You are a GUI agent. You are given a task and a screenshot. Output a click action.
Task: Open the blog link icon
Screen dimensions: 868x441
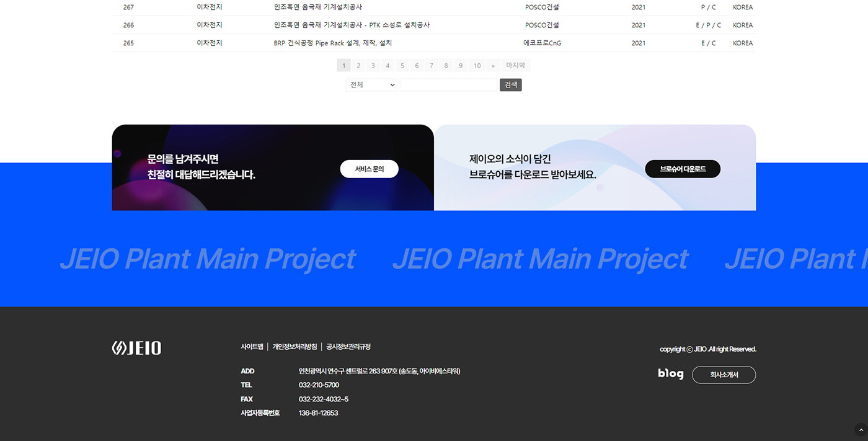pyautogui.click(x=670, y=374)
